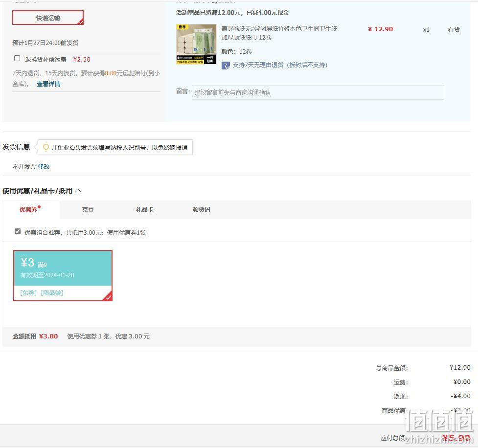Open the 惠寻卷纸无芯卷 product title link

pos(279,33)
